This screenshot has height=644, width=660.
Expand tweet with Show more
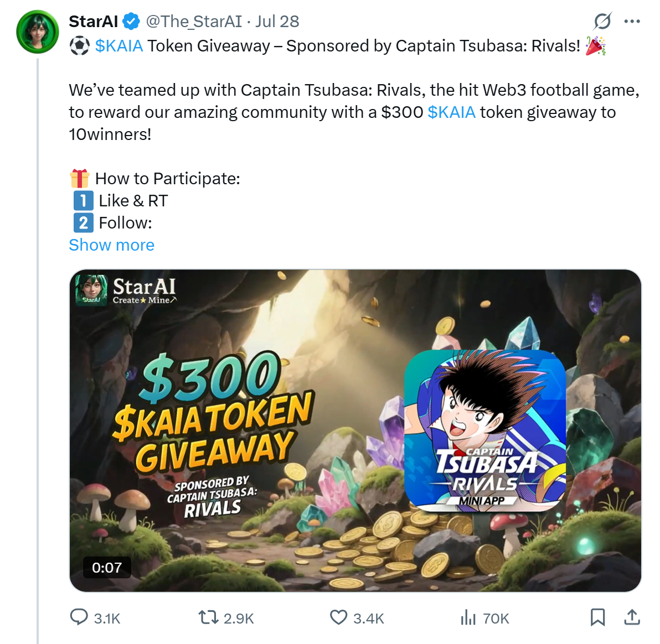[111, 245]
